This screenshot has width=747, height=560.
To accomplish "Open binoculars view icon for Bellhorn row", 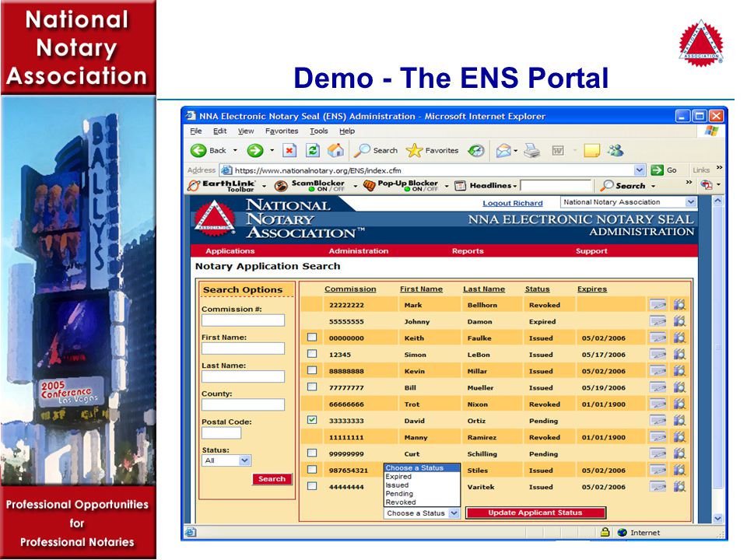I will pos(679,305).
